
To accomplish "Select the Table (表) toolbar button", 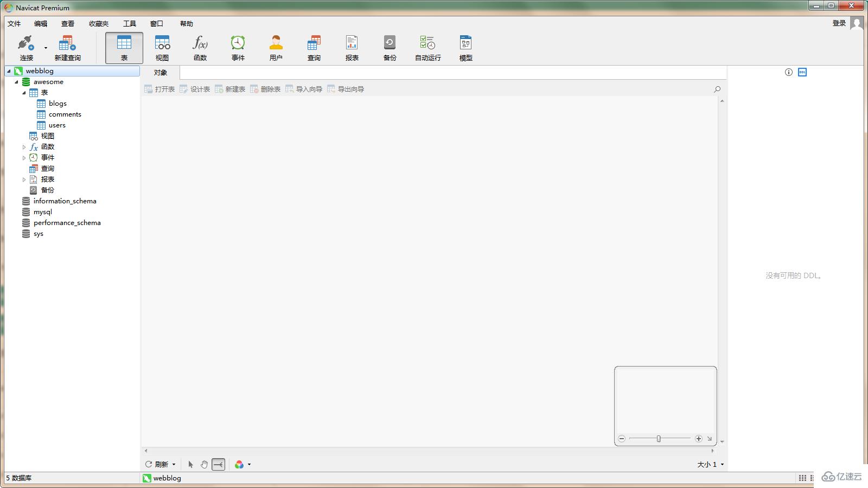I will tap(124, 48).
